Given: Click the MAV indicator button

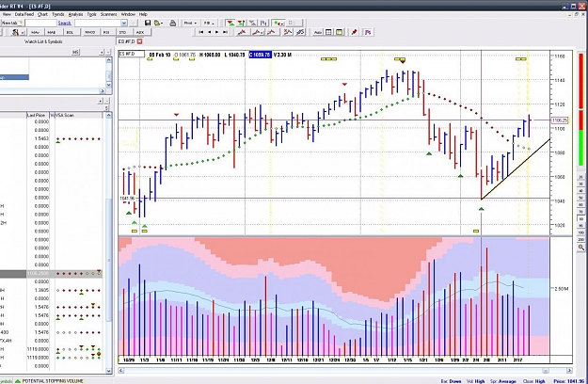Looking at the screenshot, I should pyautogui.click(x=35, y=33).
